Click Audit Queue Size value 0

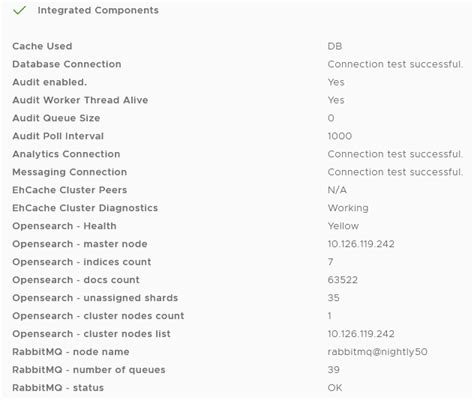331,118
